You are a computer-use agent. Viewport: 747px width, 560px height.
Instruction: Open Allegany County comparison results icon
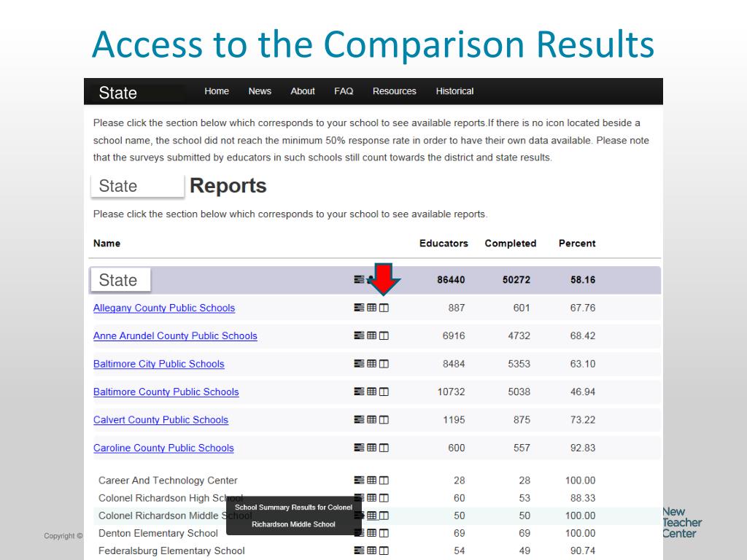384,308
